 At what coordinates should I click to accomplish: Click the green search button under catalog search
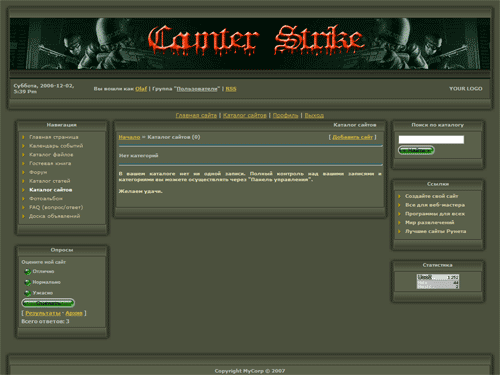point(416,150)
